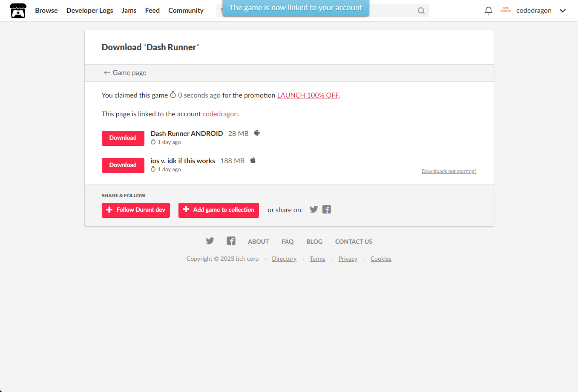
Task: Open the Terms footer link
Action: tap(317, 259)
